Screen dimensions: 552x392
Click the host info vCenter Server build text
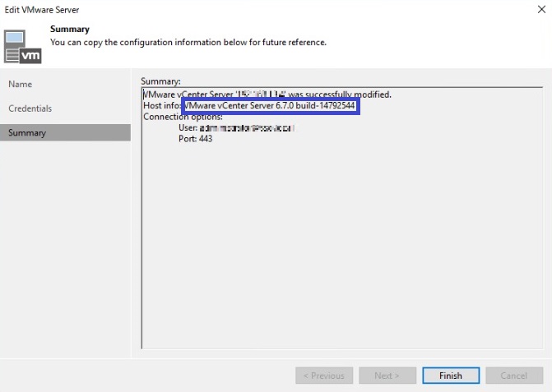[x=270, y=105]
